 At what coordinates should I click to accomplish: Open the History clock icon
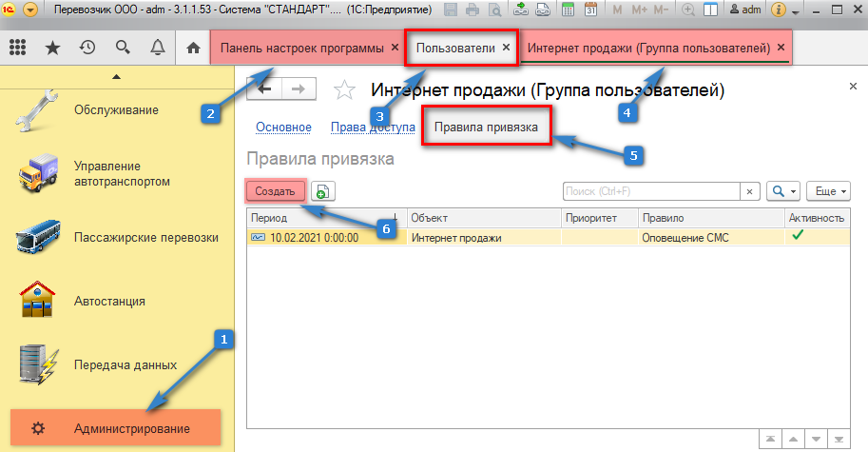coord(87,47)
